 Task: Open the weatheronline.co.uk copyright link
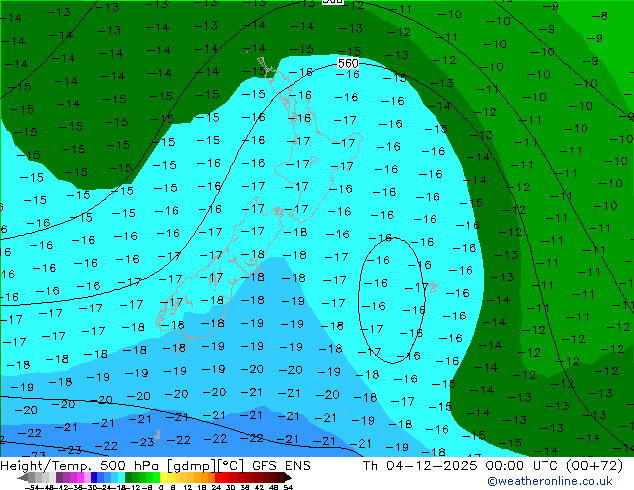coord(550,481)
